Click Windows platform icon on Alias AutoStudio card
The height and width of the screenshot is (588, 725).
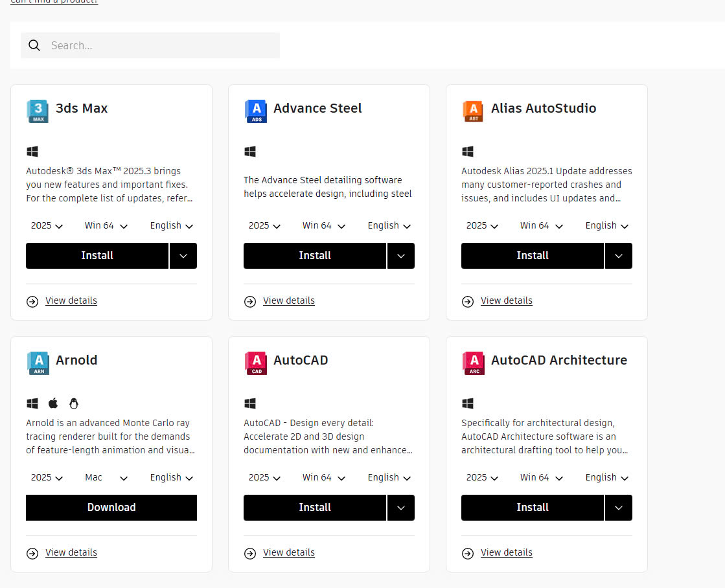[x=468, y=152]
